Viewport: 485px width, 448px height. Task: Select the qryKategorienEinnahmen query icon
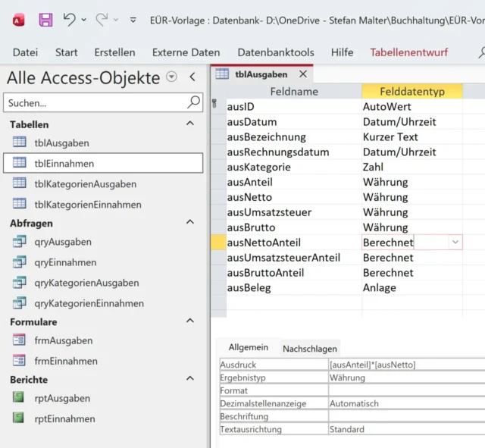pyautogui.click(x=20, y=303)
